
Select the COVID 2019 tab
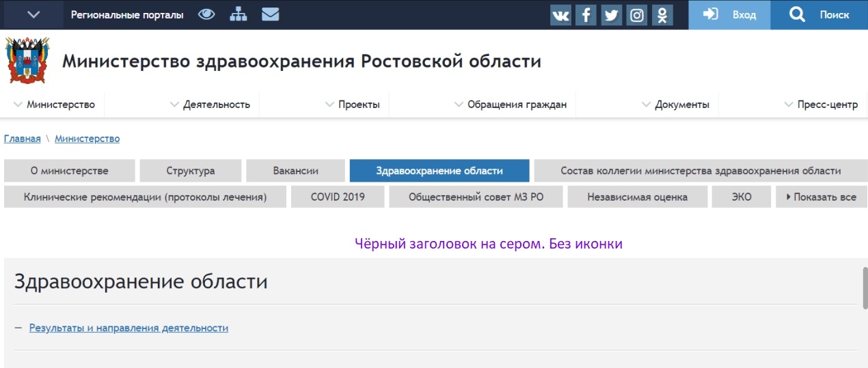338,197
